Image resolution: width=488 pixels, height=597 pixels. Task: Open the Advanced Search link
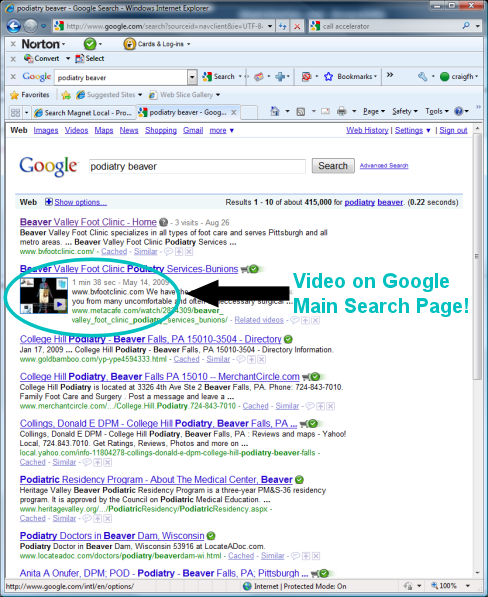pyautogui.click(x=384, y=166)
